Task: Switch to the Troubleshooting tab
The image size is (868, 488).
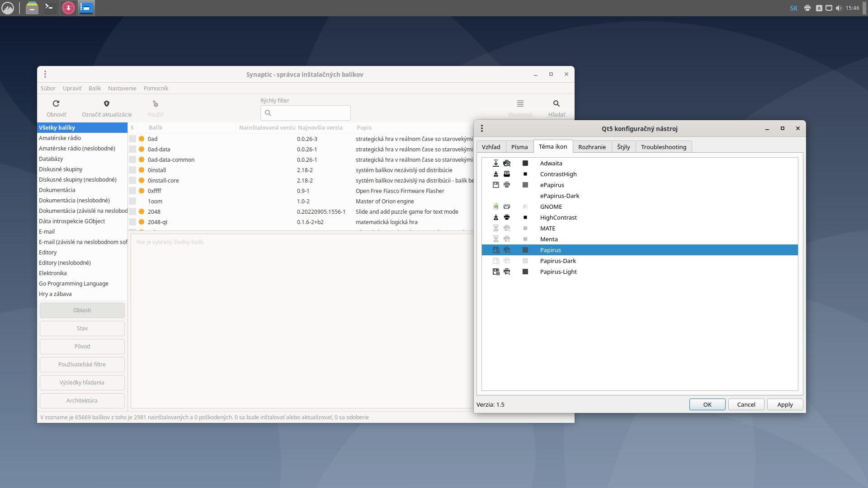Action: tap(664, 147)
